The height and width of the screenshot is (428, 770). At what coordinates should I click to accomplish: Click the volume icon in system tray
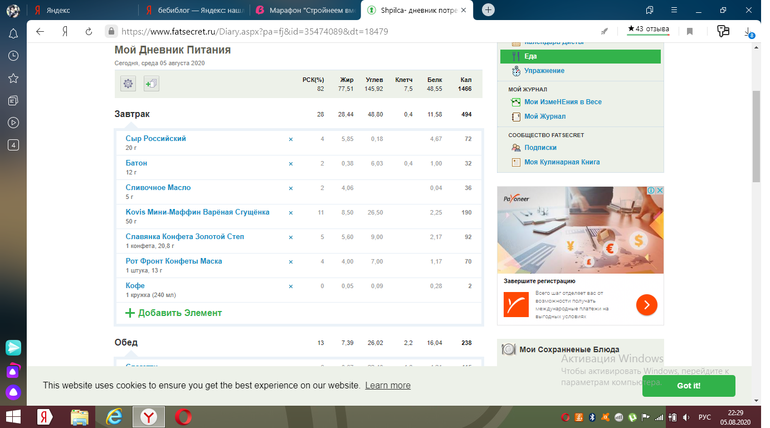pos(686,417)
